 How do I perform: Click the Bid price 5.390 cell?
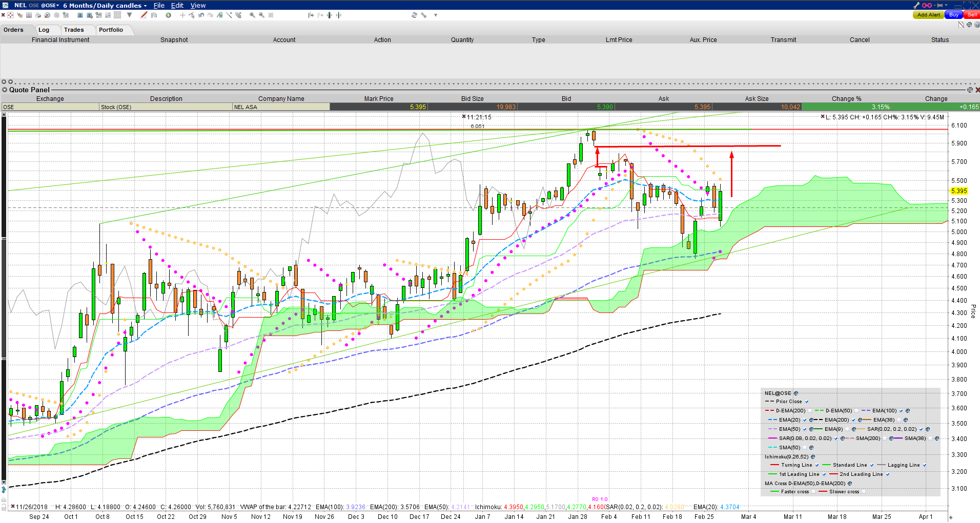pos(566,107)
